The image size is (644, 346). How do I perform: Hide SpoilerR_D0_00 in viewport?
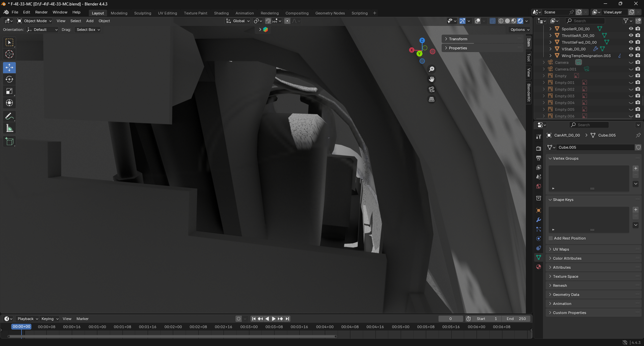[631, 29]
